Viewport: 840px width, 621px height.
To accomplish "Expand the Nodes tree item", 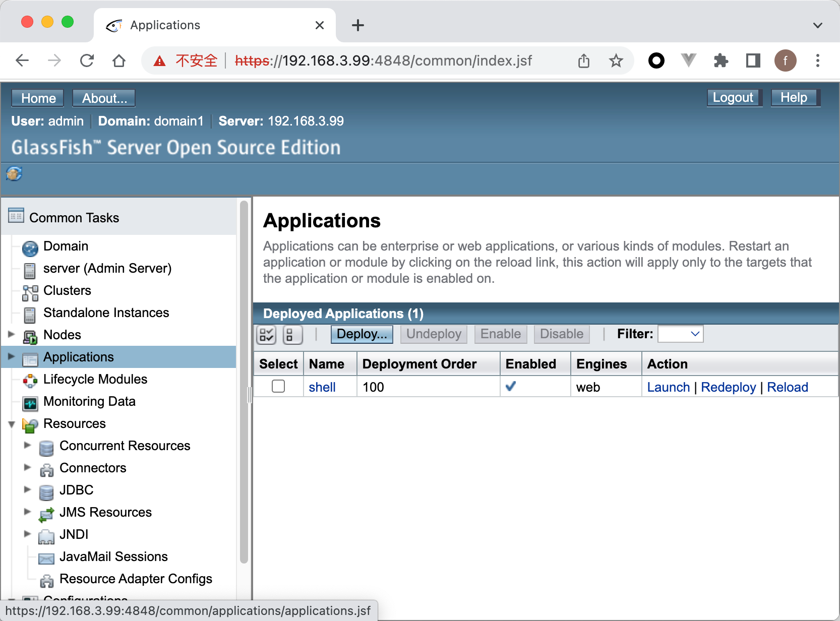I will point(12,334).
